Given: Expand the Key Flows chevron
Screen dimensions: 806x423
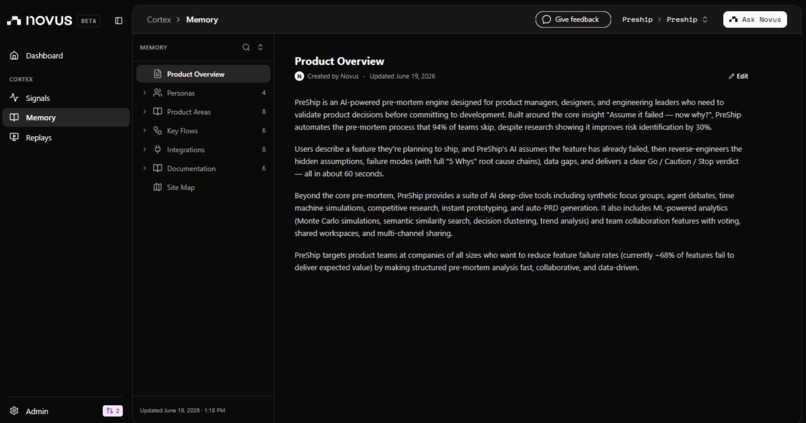Looking at the screenshot, I should pos(144,131).
